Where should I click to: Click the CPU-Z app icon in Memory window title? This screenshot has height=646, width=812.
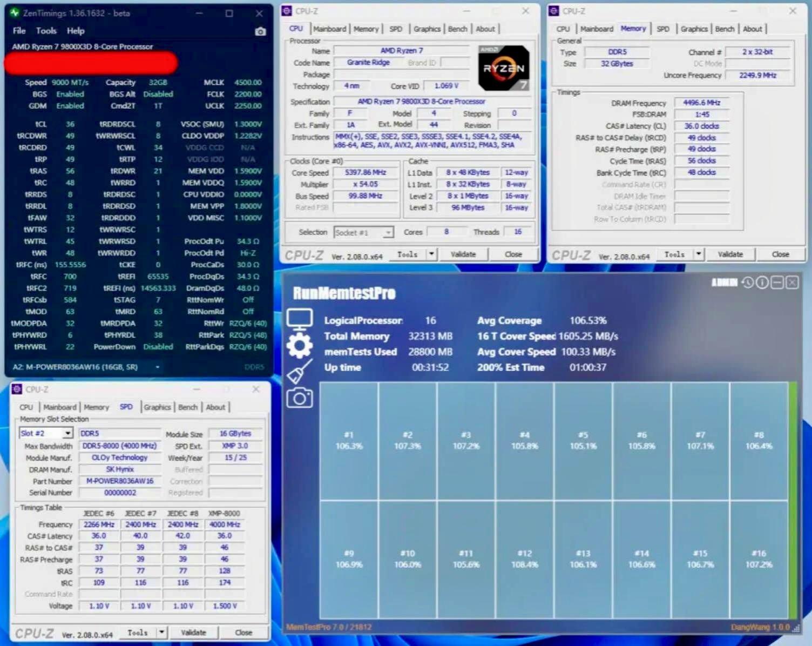tap(553, 11)
